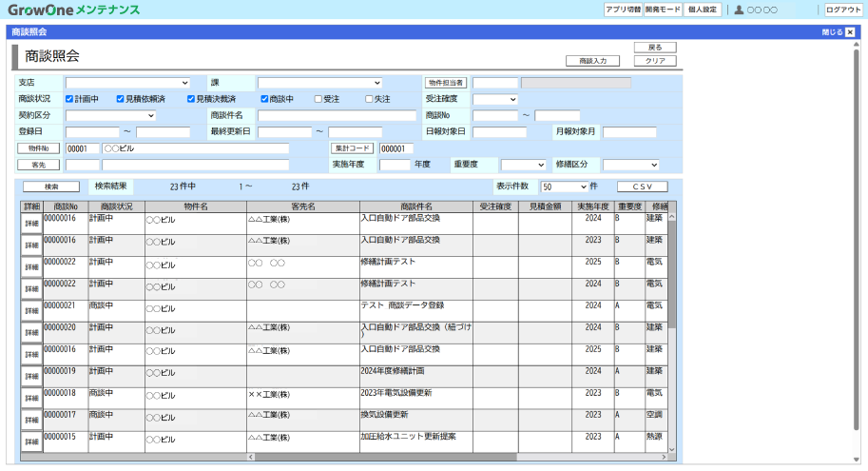Click the table's horizontal scrollbar
The image size is (868, 471).
(x=386, y=457)
